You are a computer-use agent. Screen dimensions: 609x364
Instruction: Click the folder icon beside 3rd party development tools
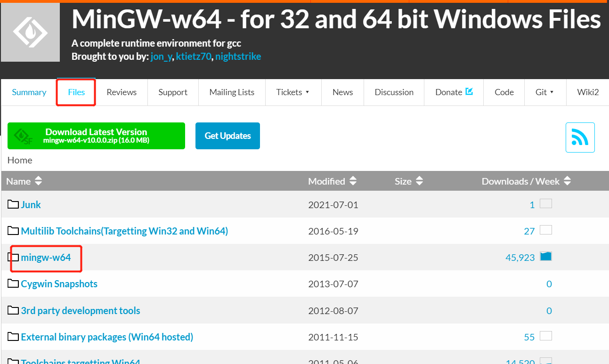coord(13,311)
